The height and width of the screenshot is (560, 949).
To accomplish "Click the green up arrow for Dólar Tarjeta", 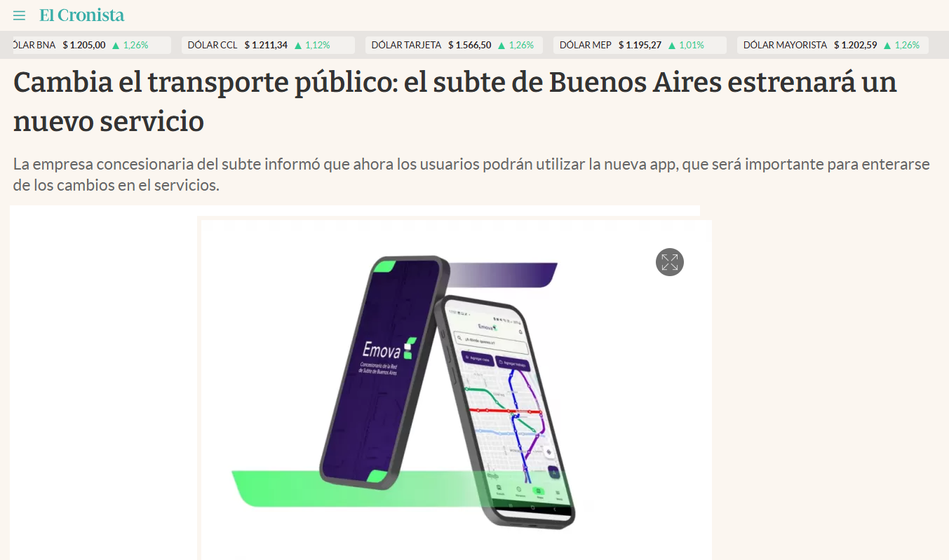I will click(x=502, y=46).
